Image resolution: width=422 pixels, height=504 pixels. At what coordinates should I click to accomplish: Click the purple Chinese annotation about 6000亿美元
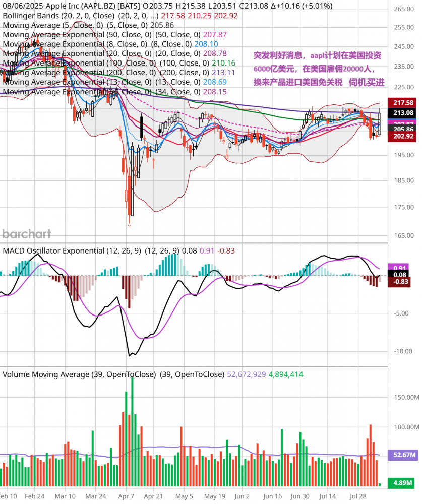coord(319,69)
